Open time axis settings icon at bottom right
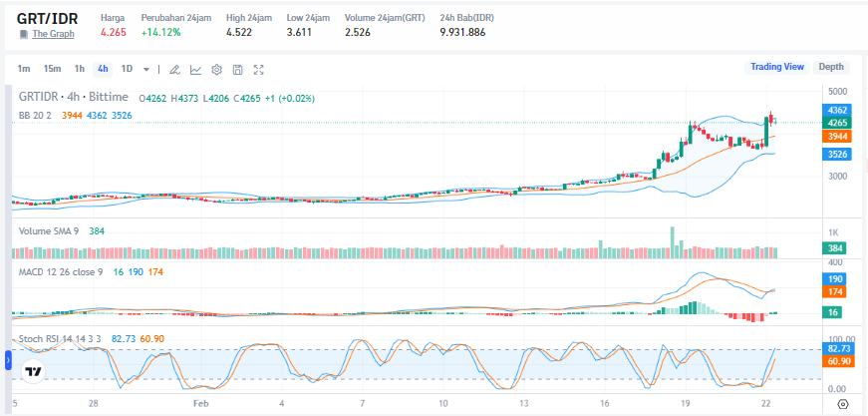Screen dimensions: 868x416 click(x=842, y=404)
